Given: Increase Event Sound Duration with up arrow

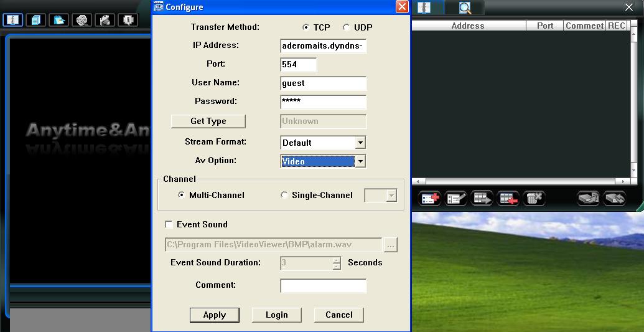Looking at the screenshot, I should 337,260.
